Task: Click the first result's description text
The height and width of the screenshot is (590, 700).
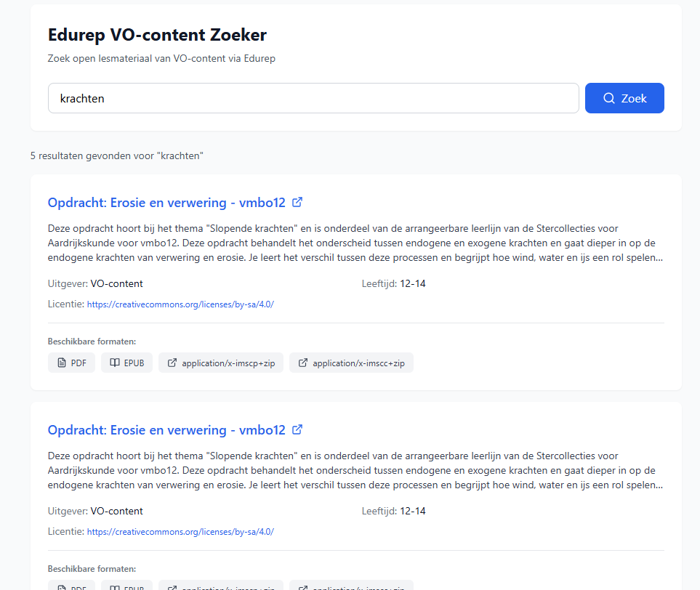Action: [355, 243]
